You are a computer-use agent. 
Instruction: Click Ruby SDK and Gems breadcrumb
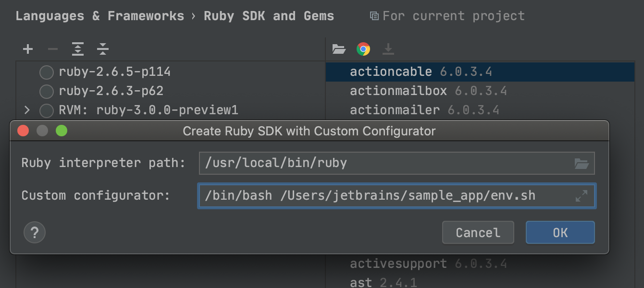pyautogui.click(x=269, y=16)
